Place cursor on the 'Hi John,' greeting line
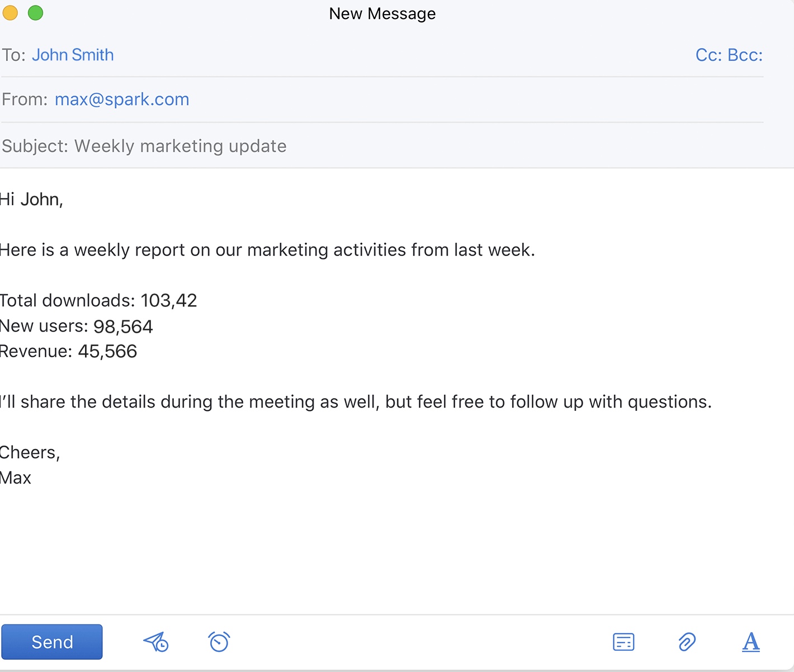This screenshot has height=672, width=794. coord(32,200)
